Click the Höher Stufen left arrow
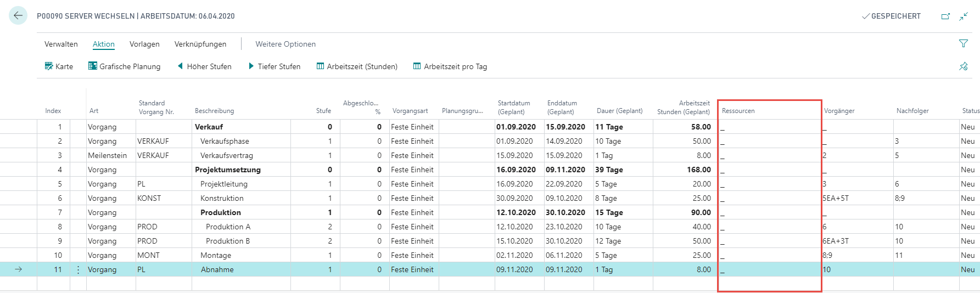The height and width of the screenshot is (293, 980). 180,66
